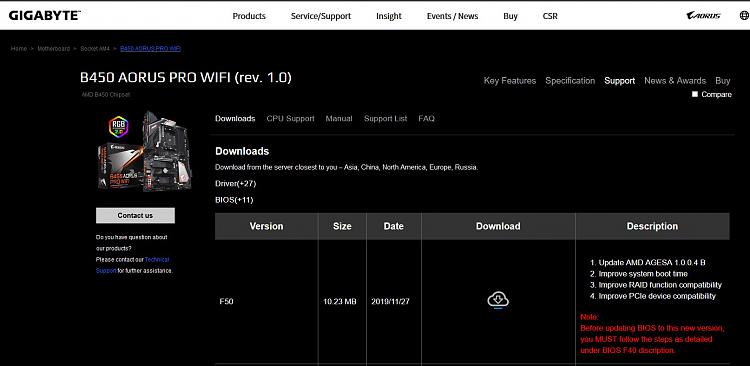Click the Contact us button
This screenshot has height=366, width=750.
[135, 215]
